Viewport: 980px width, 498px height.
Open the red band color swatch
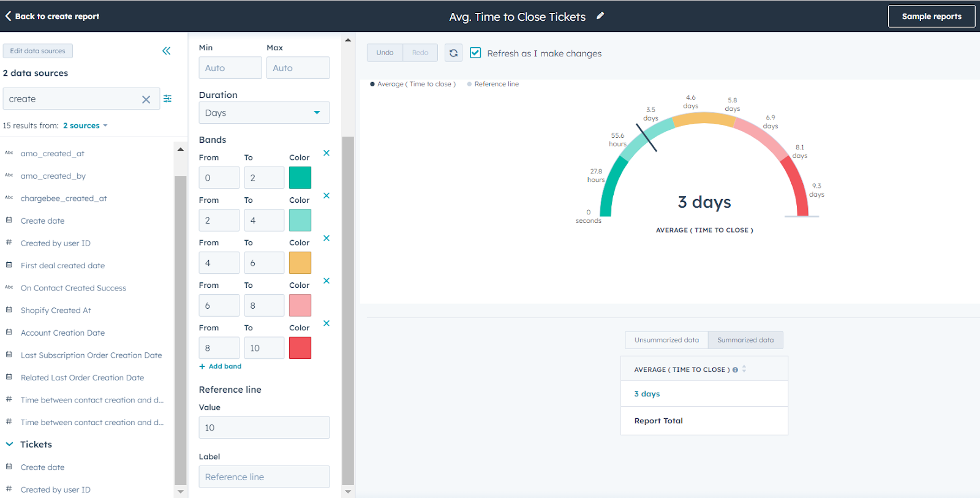(300, 348)
